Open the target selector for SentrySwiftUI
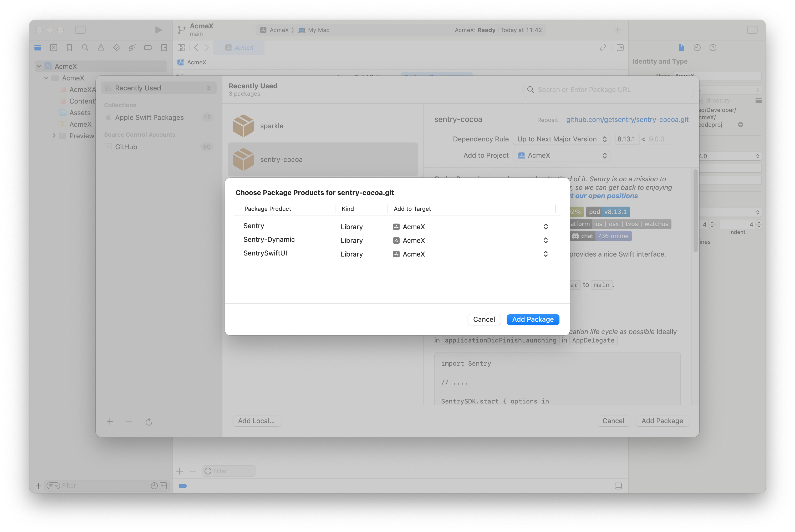The width and height of the screenshot is (795, 532). (546, 254)
